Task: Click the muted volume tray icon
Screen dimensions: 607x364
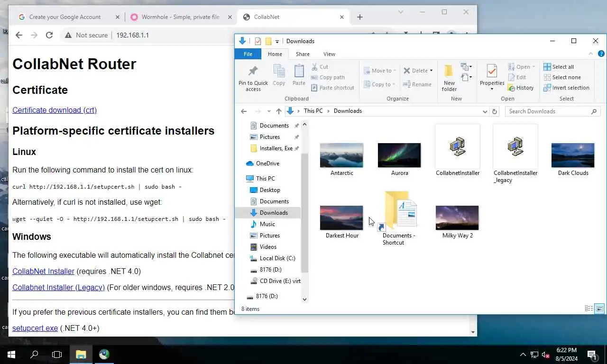Action: pyautogui.click(x=545, y=355)
